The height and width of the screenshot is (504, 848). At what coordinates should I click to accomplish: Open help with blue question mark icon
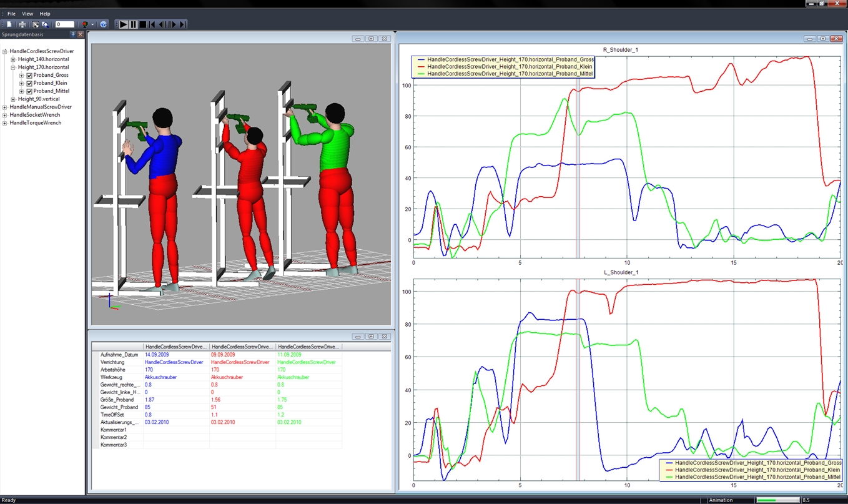[x=104, y=24]
